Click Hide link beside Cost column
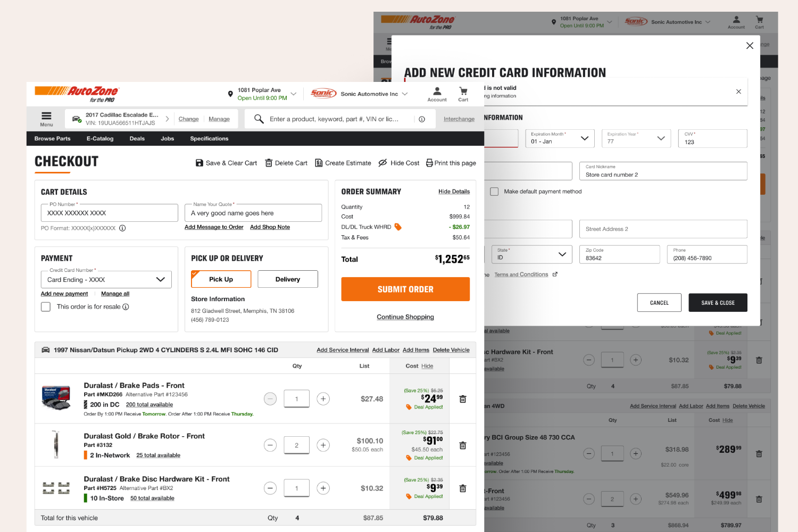This screenshot has height=532, width=798. tap(427, 366)
